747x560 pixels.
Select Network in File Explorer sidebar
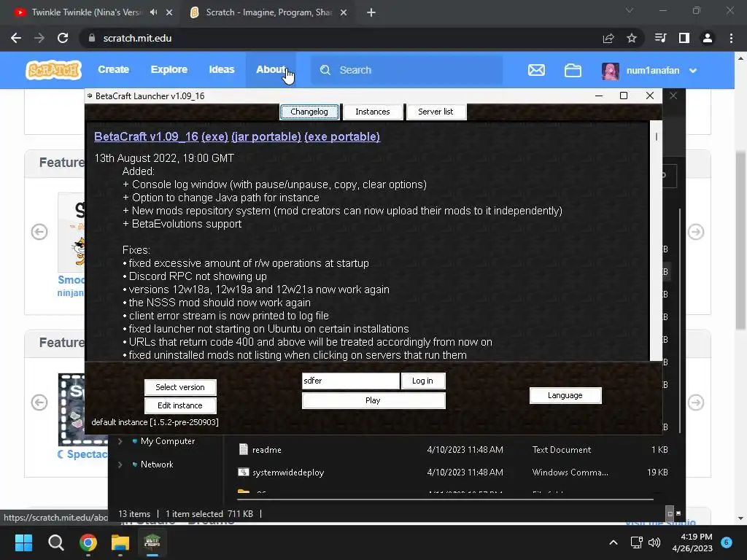(157, 464)
